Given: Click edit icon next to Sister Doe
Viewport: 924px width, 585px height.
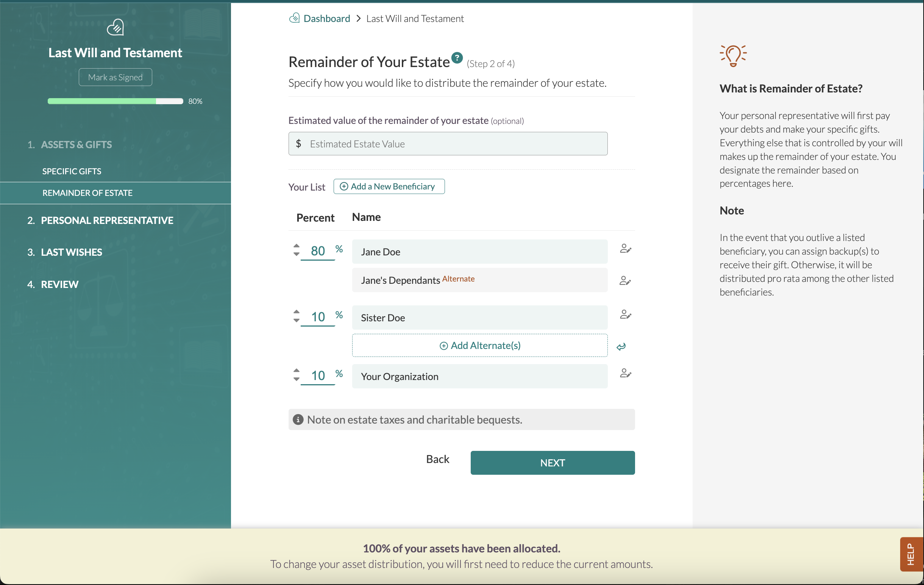Looking at the screenshot, I should [x=625, y=314].
